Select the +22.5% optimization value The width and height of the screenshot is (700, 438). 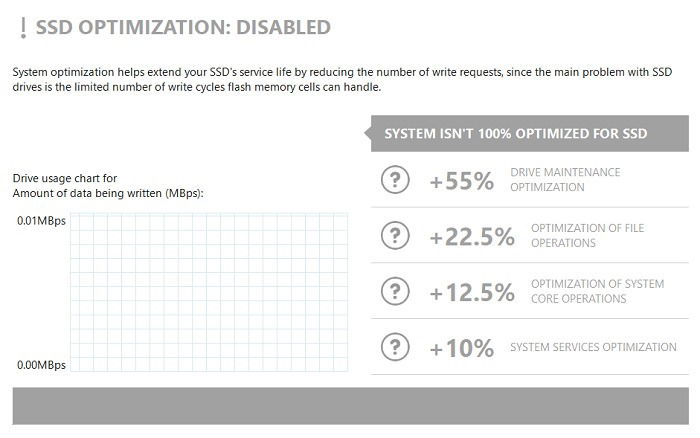472,237
